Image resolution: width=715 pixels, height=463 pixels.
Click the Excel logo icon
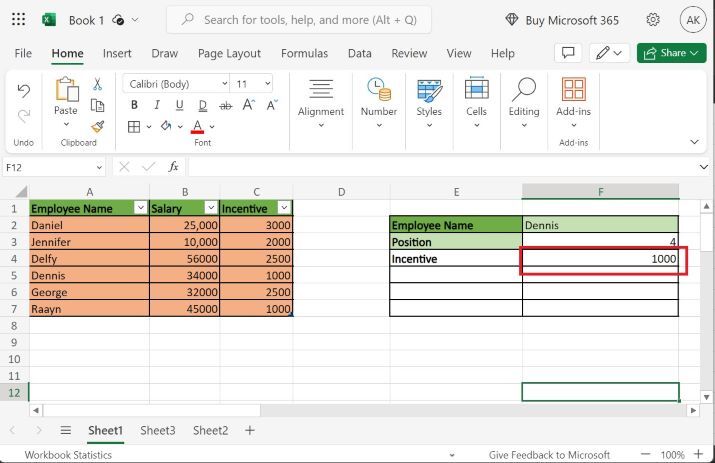[49, 20]
